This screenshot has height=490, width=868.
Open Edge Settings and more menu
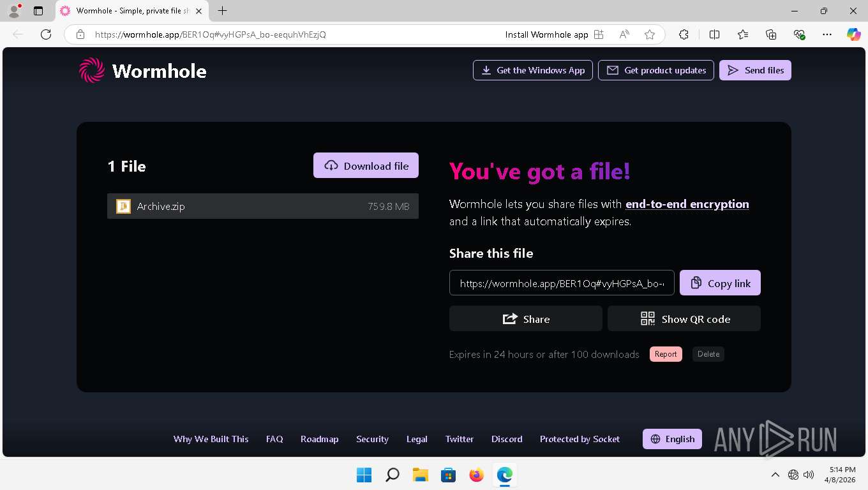(x=827, y=34)
